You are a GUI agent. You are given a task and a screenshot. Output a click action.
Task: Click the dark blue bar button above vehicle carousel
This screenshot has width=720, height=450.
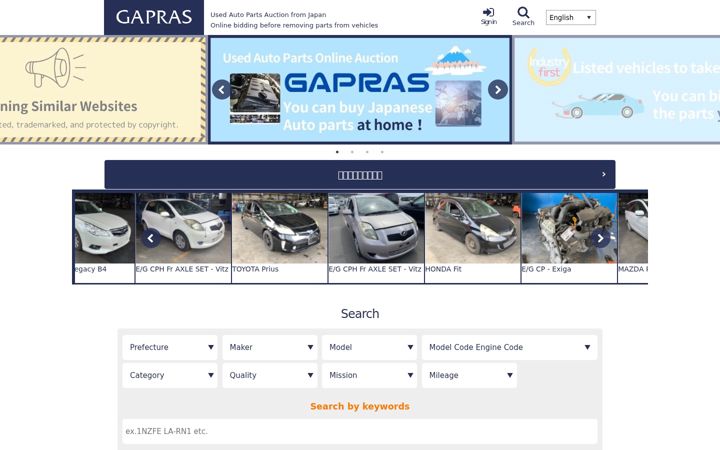pyautogui.click(x=360, y=174)
